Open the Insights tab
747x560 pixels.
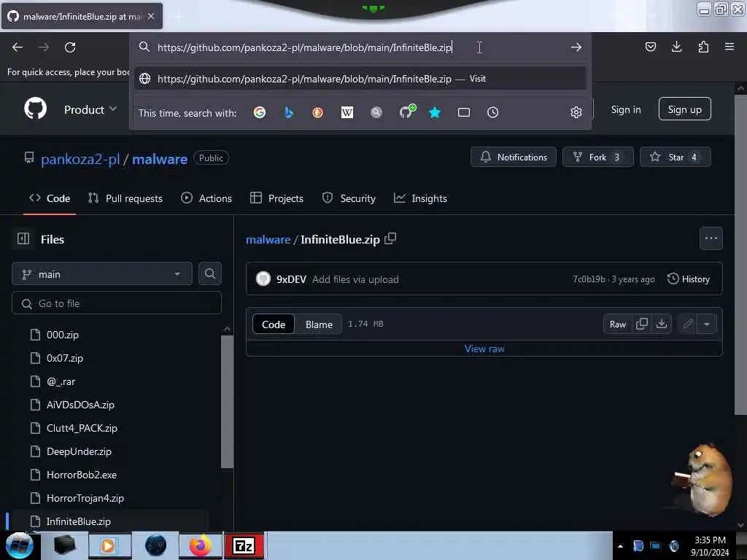[x=421, y=198]
